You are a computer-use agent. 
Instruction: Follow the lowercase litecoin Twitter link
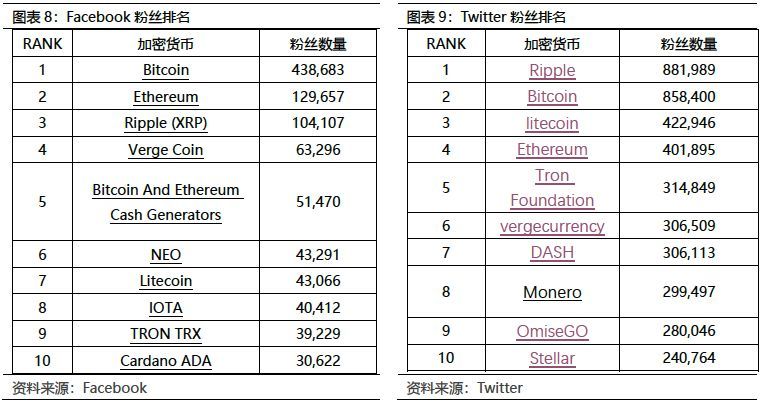(x=552, y=123)
